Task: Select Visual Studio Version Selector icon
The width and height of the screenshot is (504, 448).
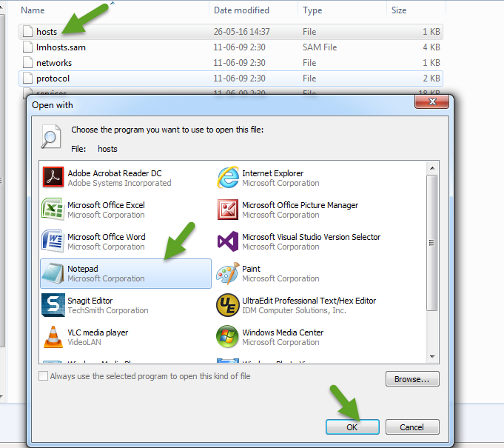Action: coord(228,241)
